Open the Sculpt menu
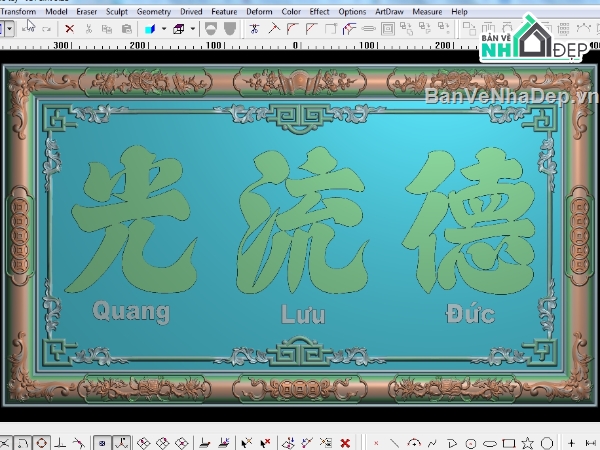The width and height of the screenshot is (600, 450). click(117, 12)
